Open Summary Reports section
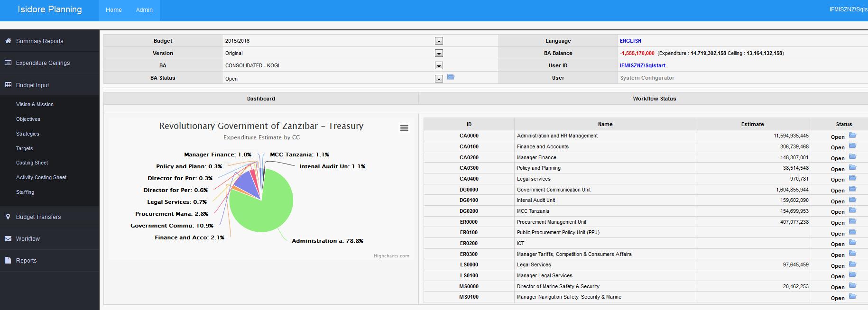 pos(49,41)
